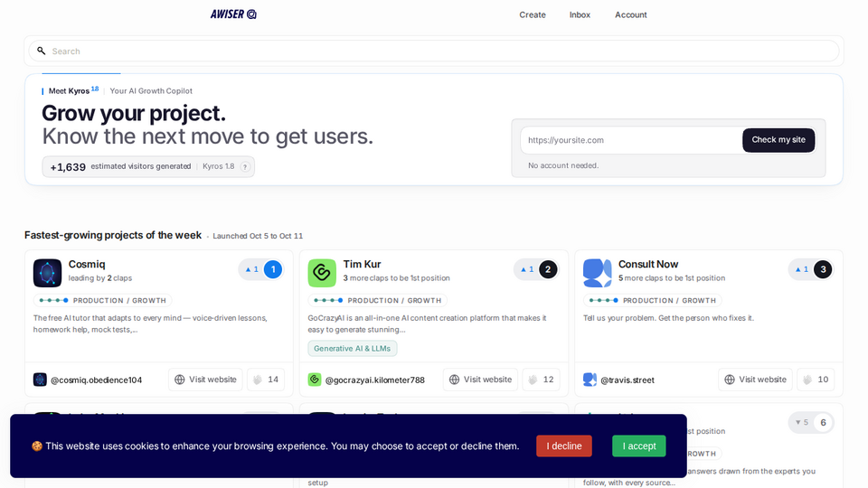Click the Awiser logo

tap(233, 14)
